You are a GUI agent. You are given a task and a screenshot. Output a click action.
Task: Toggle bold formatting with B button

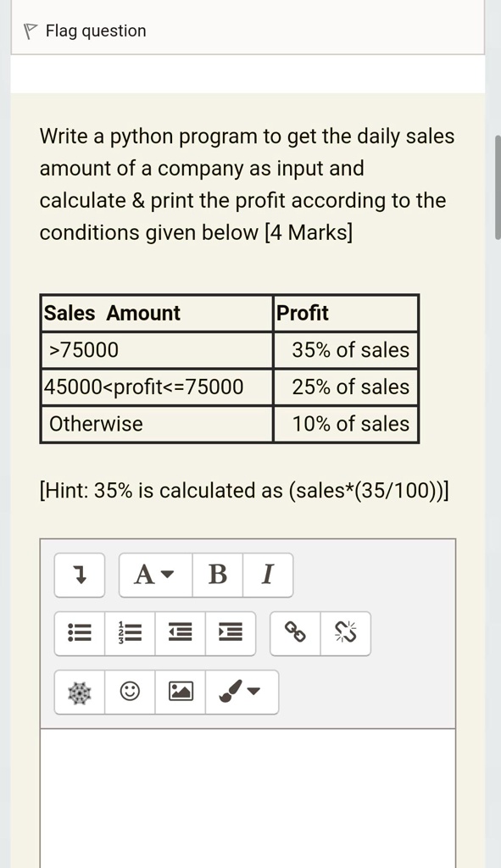tap(218, 576)
